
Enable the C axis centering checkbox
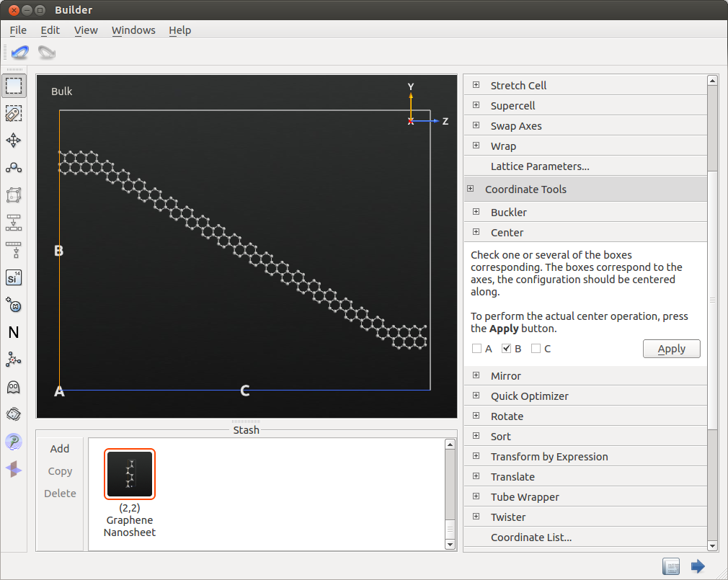pyautogui.click(x=536, y=349)
